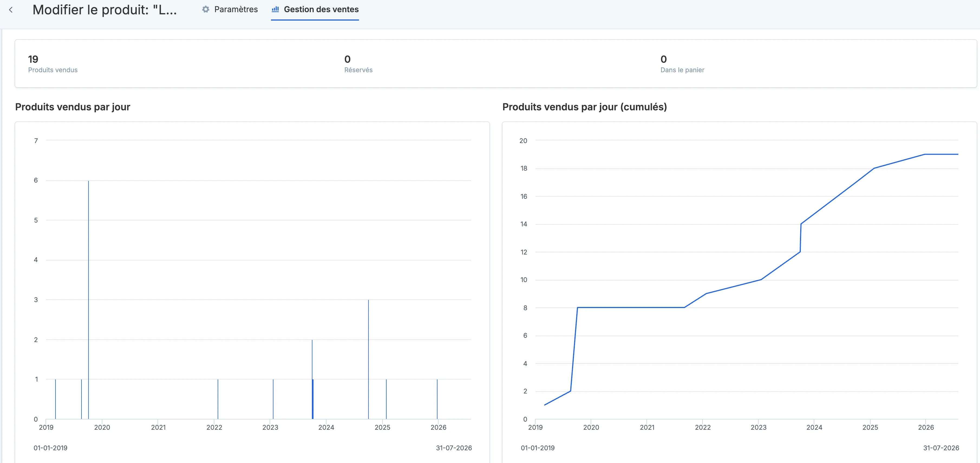The image size is (980, 463).
Task: Click the tallest bar reaching 6 sales
Action: (89, 300)
